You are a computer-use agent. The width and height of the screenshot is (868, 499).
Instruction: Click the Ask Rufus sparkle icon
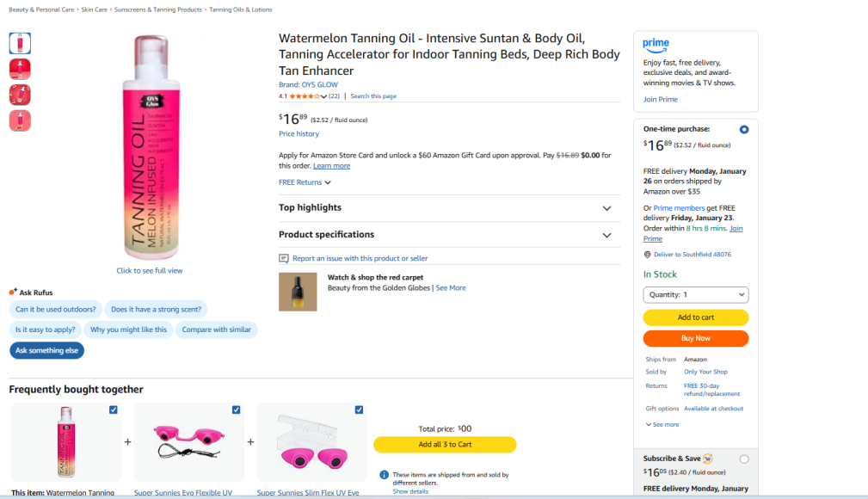coord(13,293)
